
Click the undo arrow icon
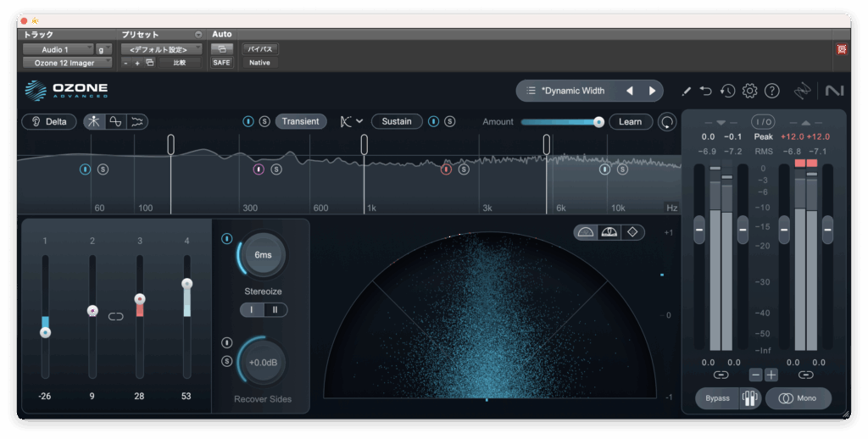[x=706, y=91]
